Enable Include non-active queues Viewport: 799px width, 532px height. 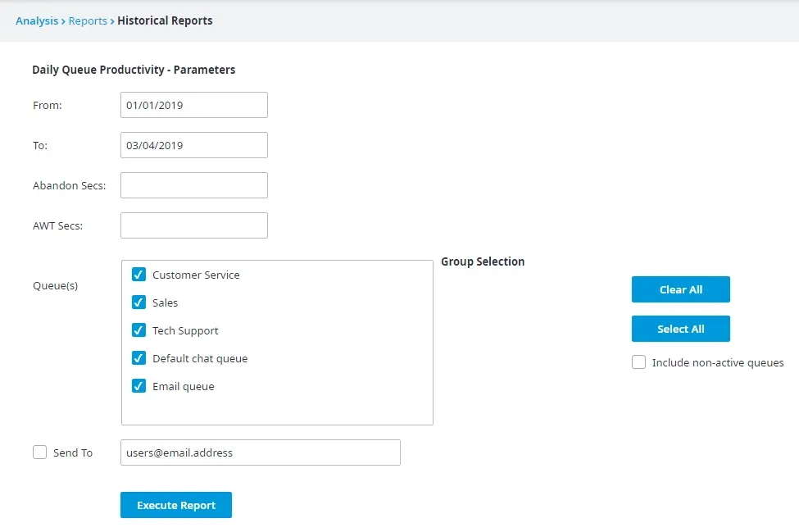click(x=638, y=362)
